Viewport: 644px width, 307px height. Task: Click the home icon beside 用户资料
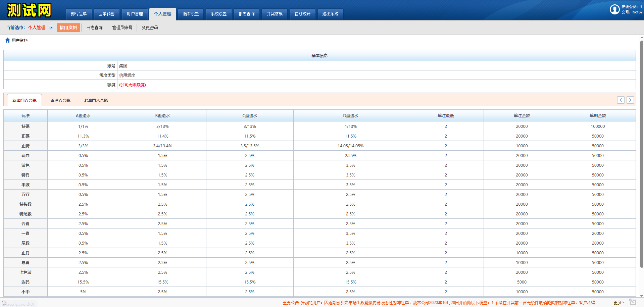(7, 40)
